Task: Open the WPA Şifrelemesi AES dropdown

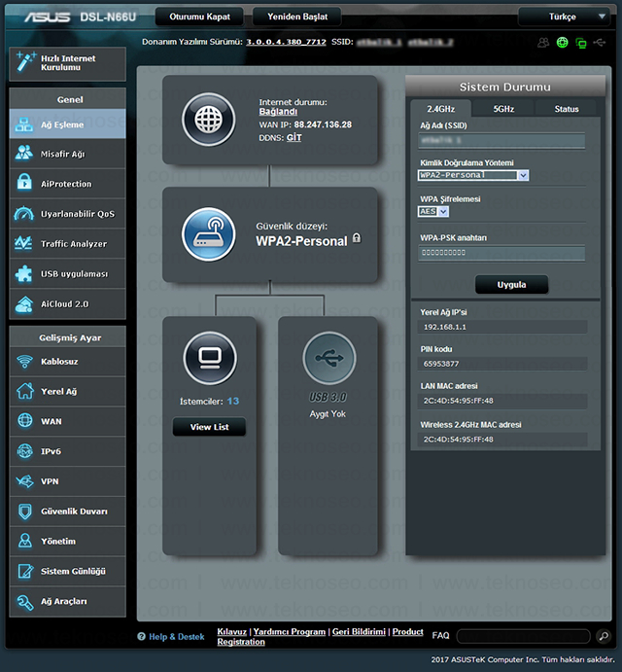Action: coord(433,211)
